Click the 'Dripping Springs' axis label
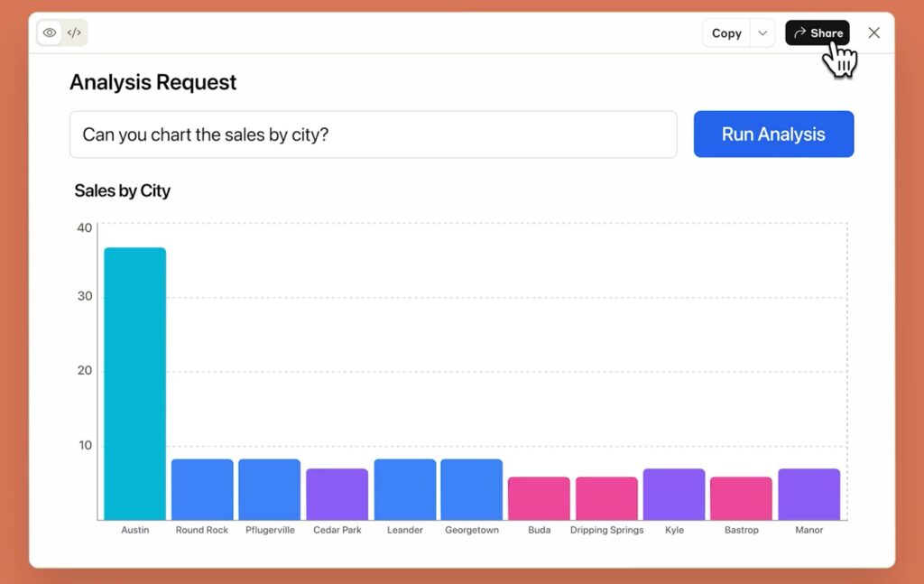Screen dimensions: 924x584 click(606, 530)
